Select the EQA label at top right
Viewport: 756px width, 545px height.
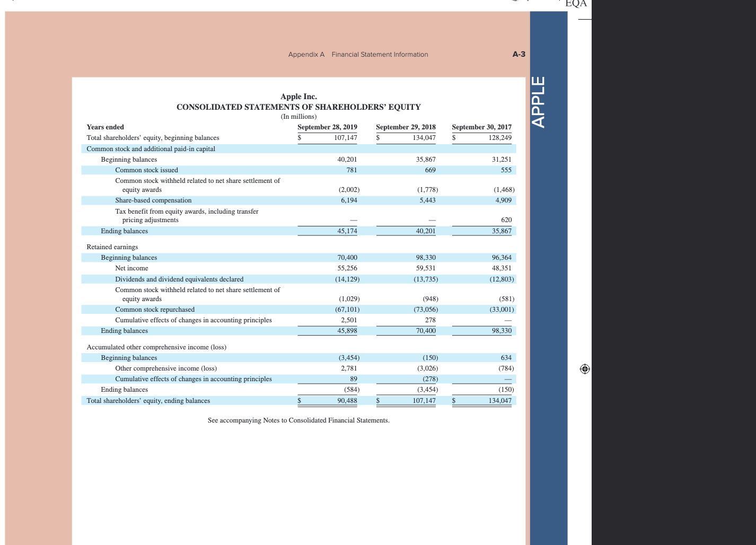(577, 4)
